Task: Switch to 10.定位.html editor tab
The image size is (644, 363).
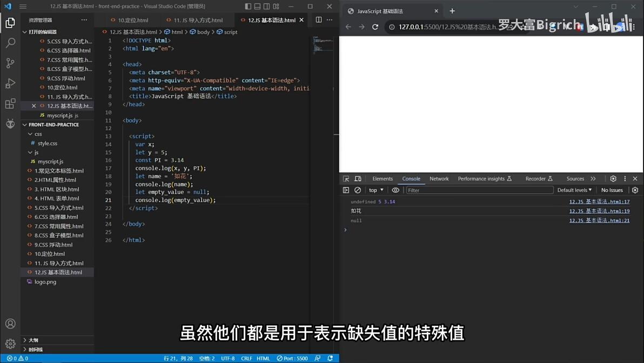Action: tap(129, 20)
